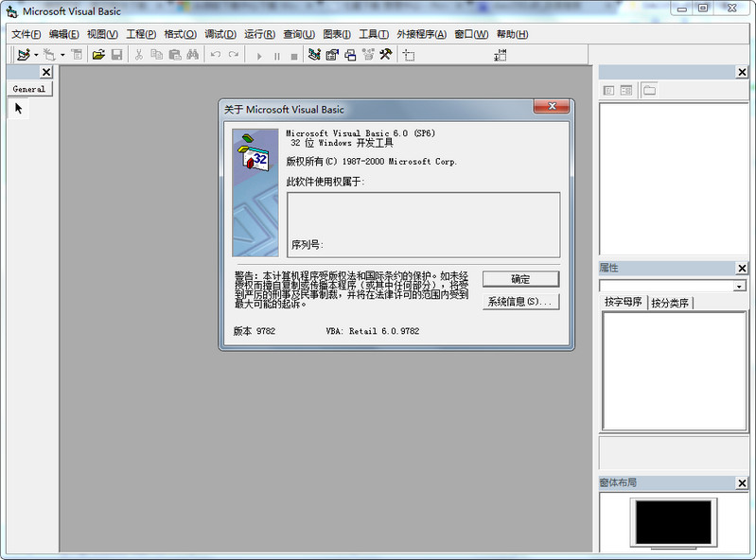Open the 运行(R) menu
This screenshot has width=756, height=560.
click(259, 34)
